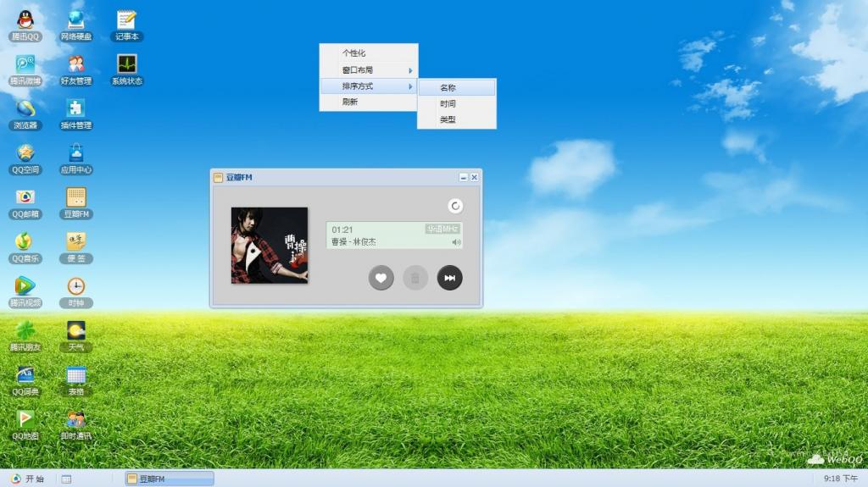Like the song with the heart button
The width and height of the screenshot is (868, 487).
tap(381, 278)
